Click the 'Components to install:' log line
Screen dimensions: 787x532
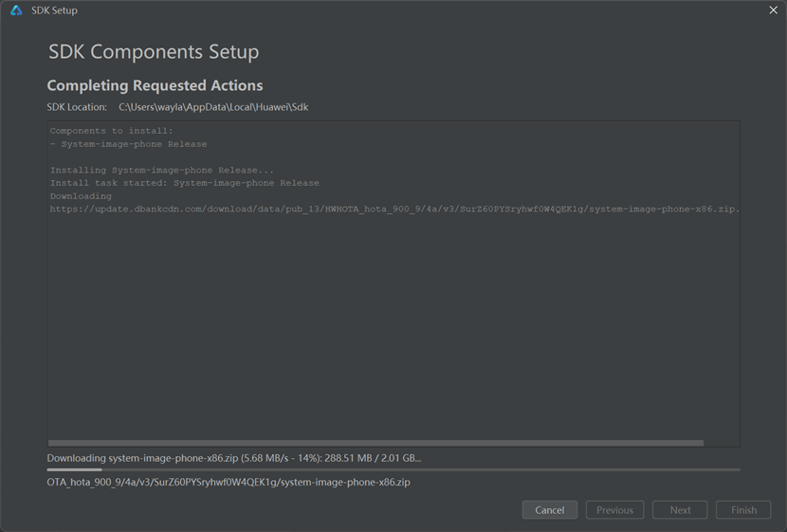click(112, 131)
